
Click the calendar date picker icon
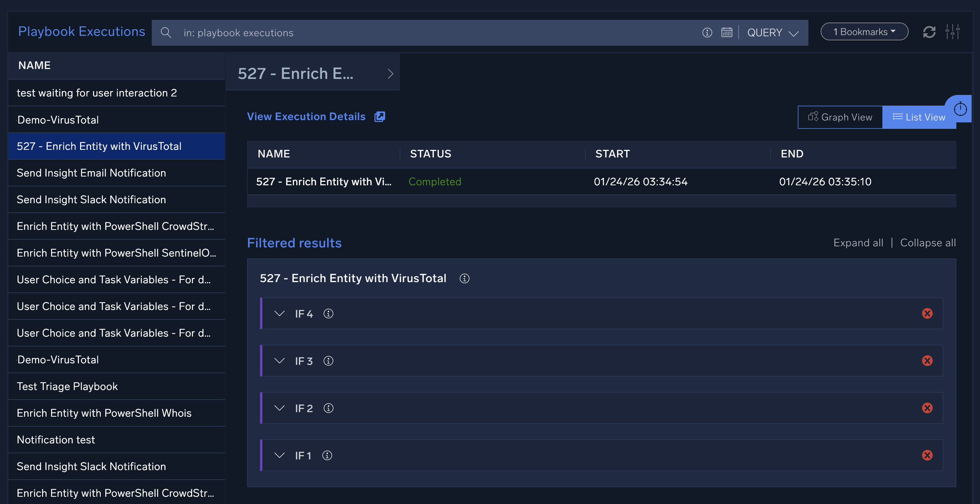726,32
